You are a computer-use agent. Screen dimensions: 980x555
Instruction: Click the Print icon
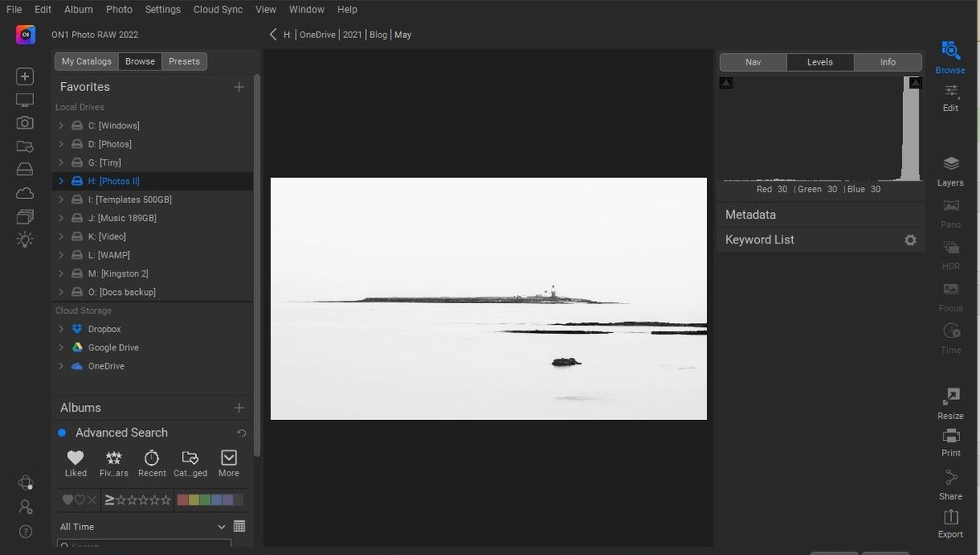951,436
